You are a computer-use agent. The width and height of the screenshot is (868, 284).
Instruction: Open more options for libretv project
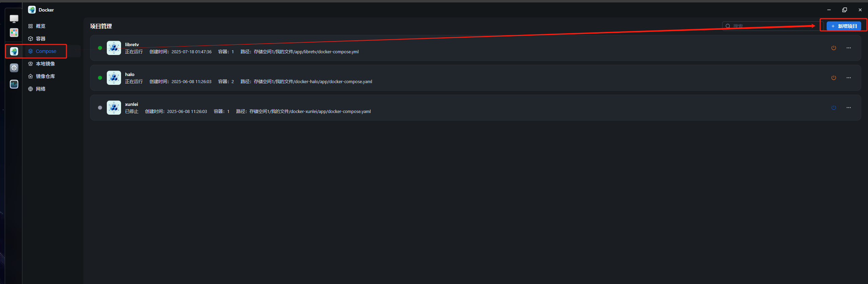click(x=848, y=48)
